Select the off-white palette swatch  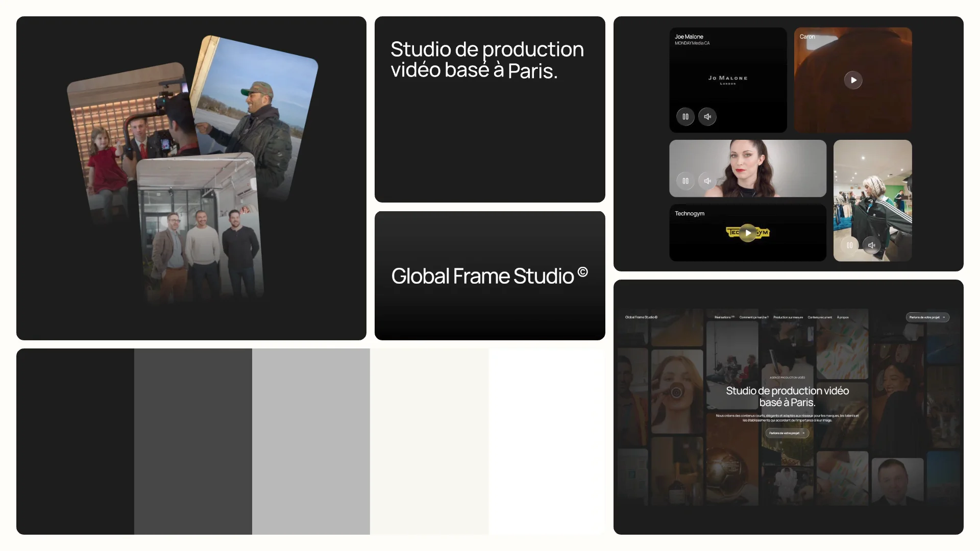429,441
